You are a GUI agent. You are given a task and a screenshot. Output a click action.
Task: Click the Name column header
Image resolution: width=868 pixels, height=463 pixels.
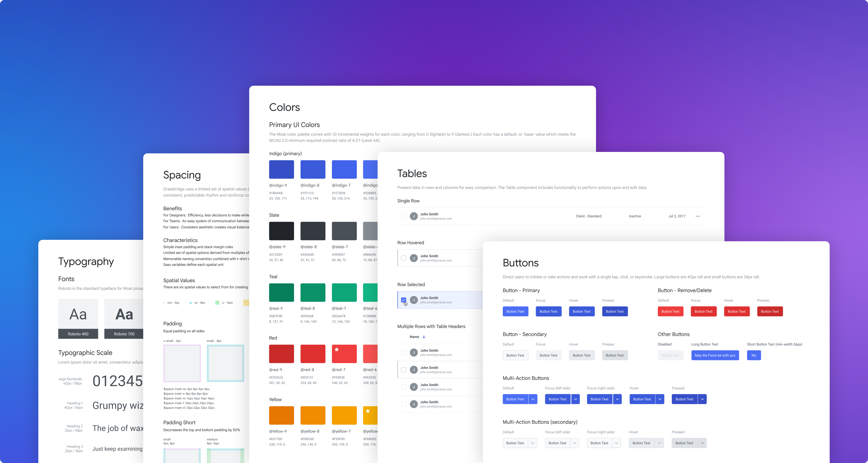tap(414, 337)
